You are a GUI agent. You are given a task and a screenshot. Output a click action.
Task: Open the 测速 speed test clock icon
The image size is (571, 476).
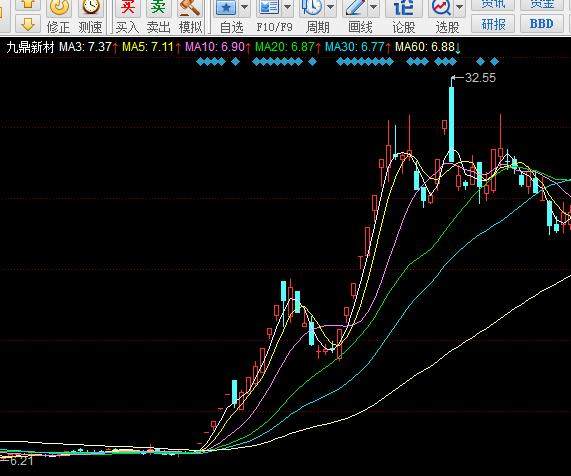click(x=91, y=8)
